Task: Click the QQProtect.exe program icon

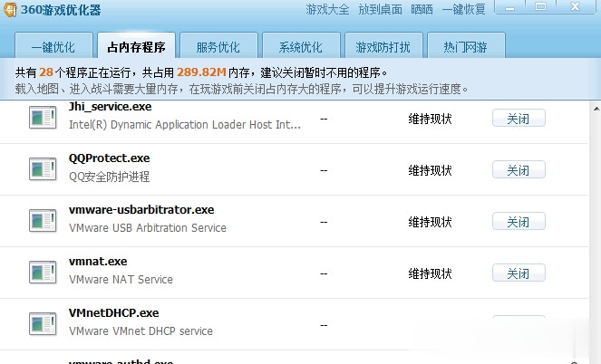Action: coord(43,168)
